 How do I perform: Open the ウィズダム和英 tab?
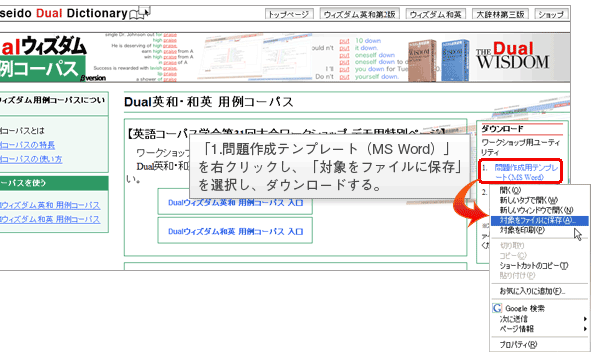tap(436, 15)
